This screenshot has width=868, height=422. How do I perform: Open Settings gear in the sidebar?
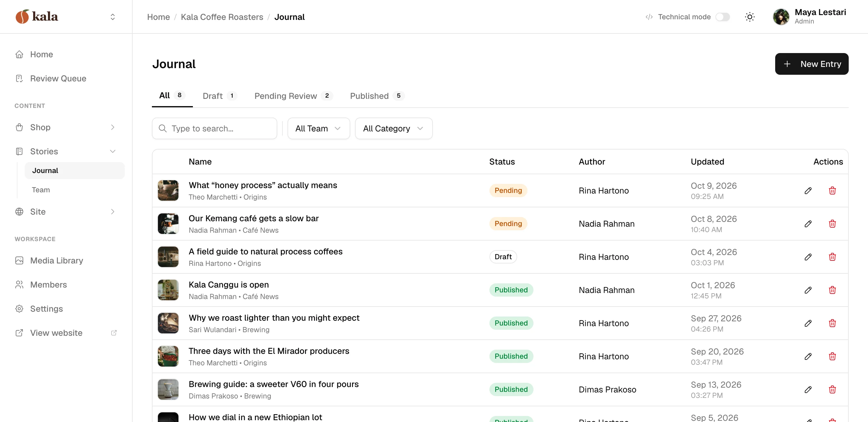tap(66, 309)
